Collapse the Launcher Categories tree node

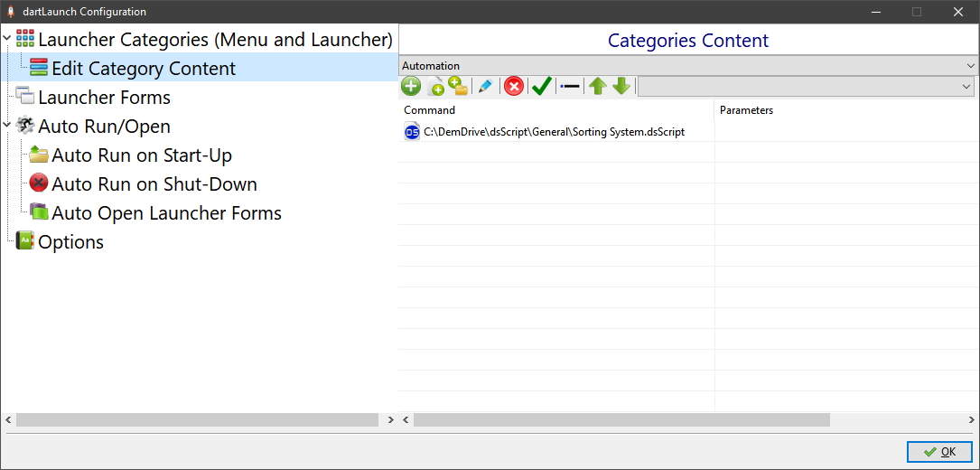pos(7,39)
